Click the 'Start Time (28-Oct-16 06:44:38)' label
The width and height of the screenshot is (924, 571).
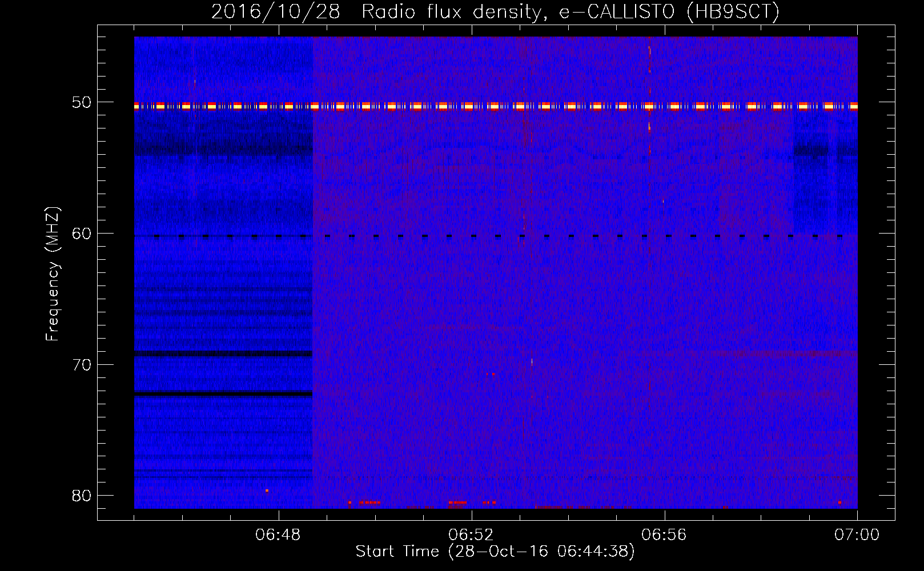coord(495,552)
